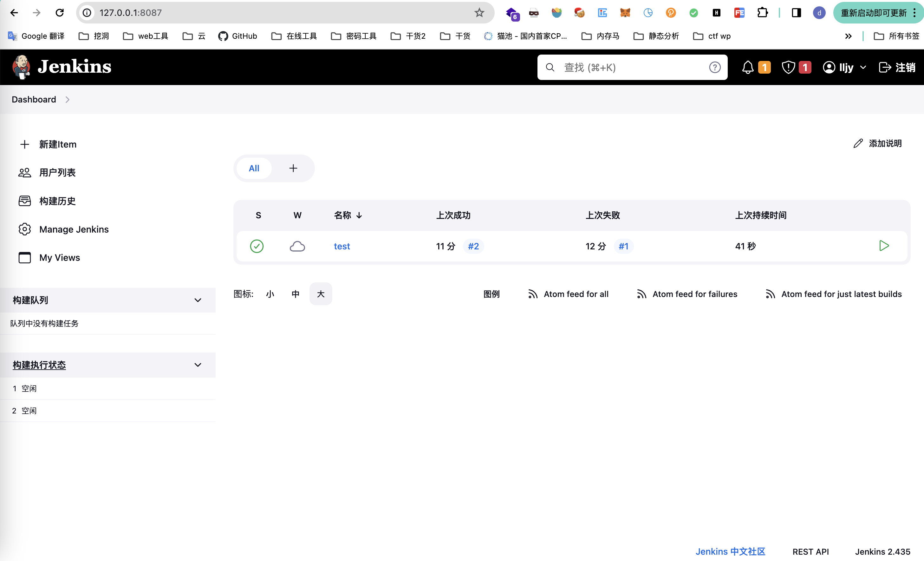Open the browser extensions puzzle icon
The height and width of the screenshot is (561, 924).
(762, 13)
